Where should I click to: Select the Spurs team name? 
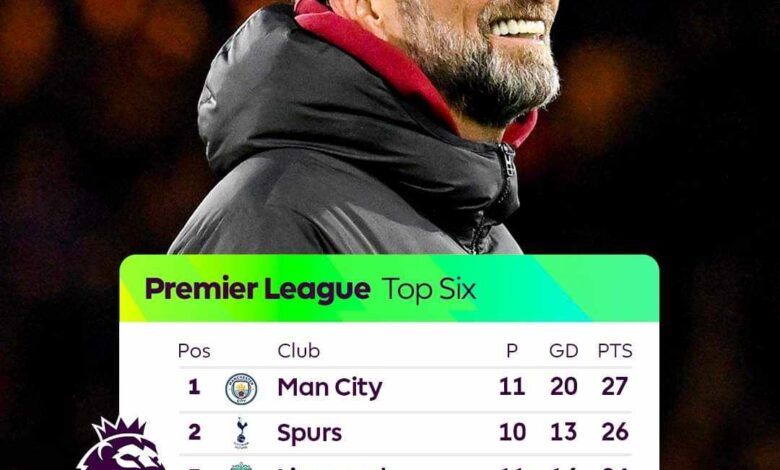click(309, 432)
